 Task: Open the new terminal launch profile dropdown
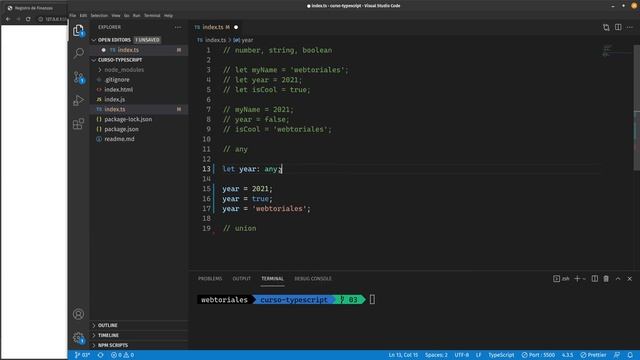pos(584,279)
